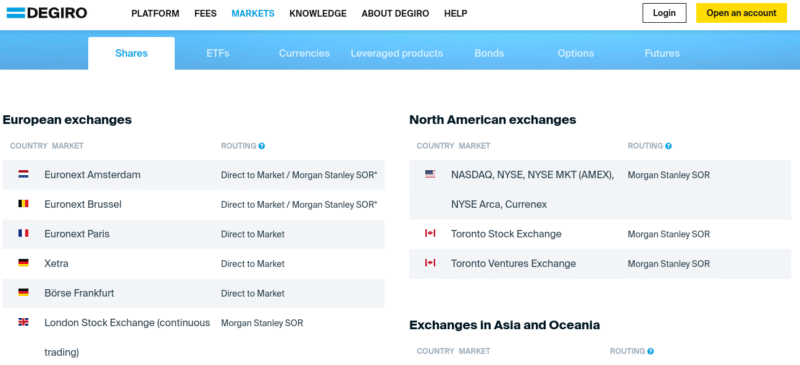Click Morgan Stanley SOR for Toronto Stock Exchange

pos(668,234)
